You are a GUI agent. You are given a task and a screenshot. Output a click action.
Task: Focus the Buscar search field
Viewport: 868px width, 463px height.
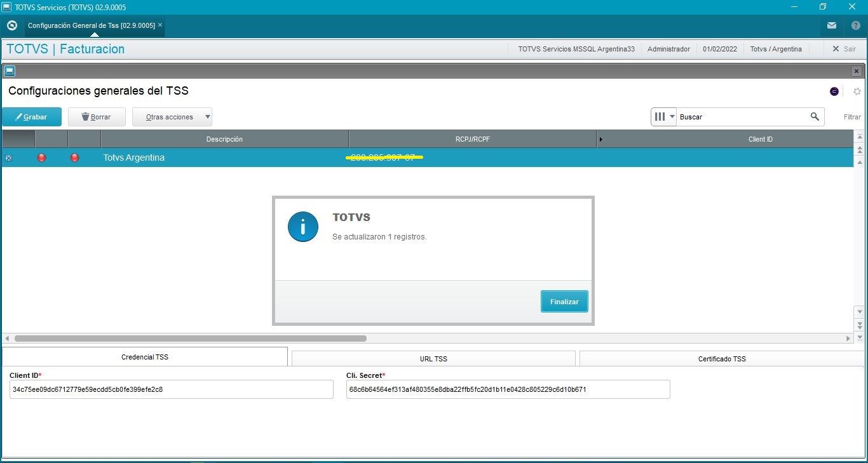tap(742, 117)
